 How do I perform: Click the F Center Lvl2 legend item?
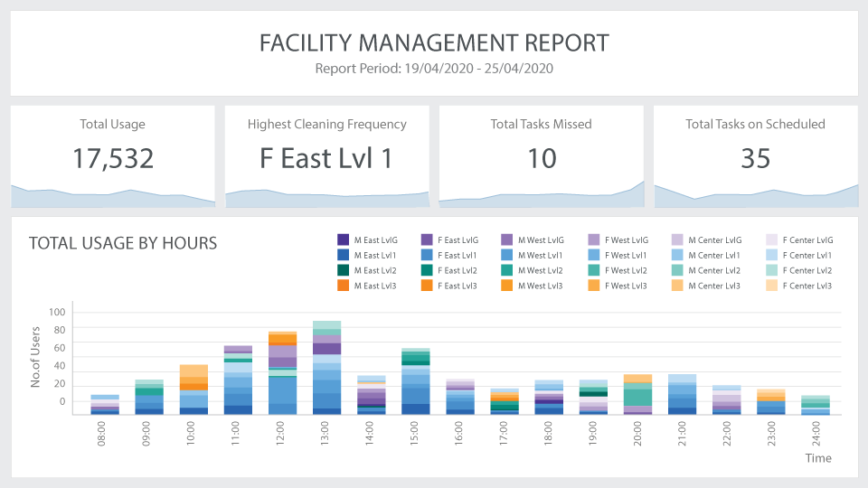click(799, 270)
